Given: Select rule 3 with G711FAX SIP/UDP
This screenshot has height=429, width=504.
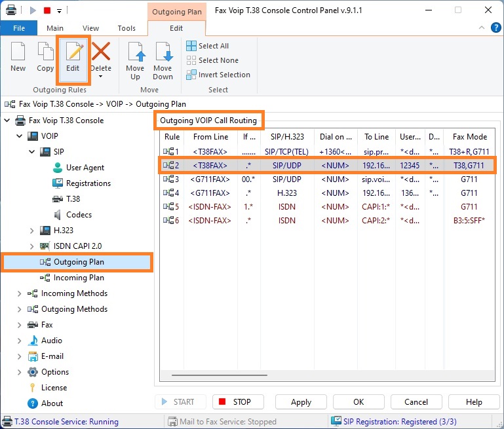Looking at the screenshot, I should click(327, 179).
